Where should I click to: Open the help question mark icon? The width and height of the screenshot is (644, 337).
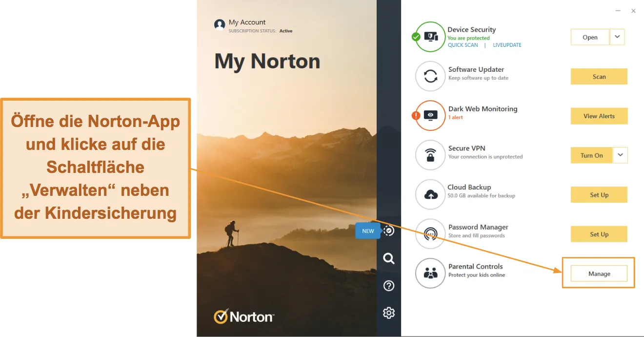(x=389, y=286)
